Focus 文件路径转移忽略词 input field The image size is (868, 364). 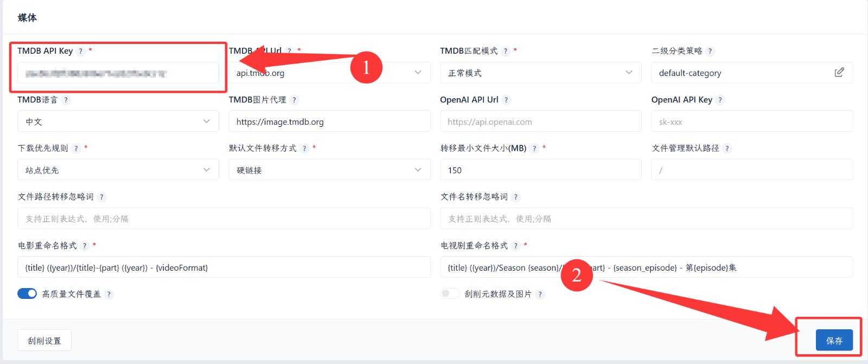tap(224, 219)
